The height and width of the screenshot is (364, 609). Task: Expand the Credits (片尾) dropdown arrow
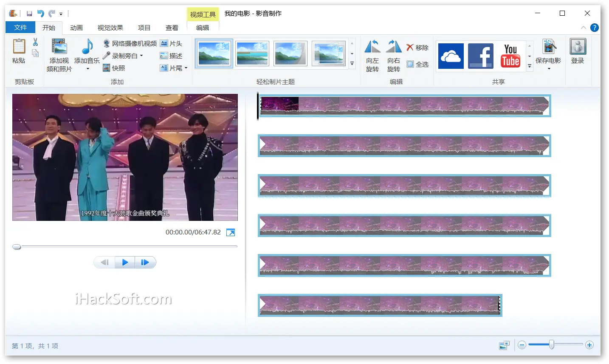coord(186,68)
